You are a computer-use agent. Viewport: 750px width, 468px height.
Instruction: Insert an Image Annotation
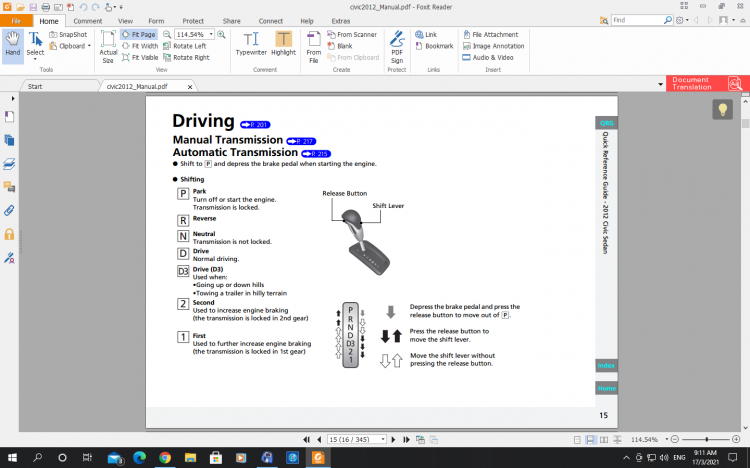494,46
